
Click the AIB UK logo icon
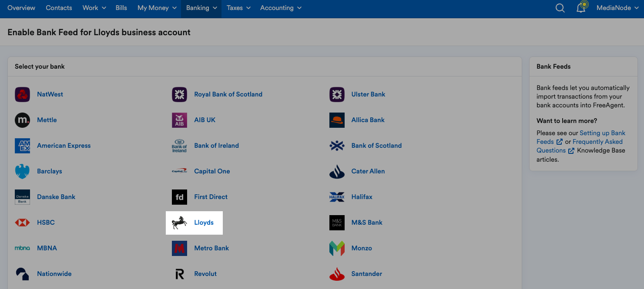(x=179, y=120)
